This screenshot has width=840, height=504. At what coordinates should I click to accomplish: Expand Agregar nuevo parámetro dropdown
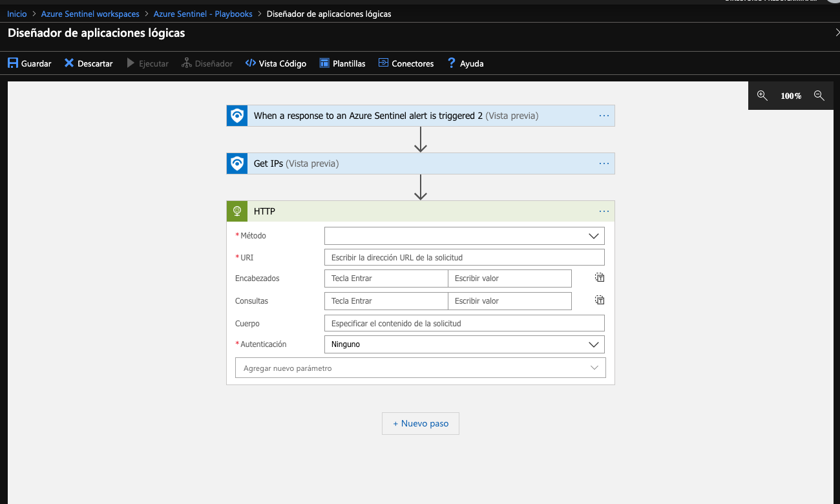pos(420,368)
